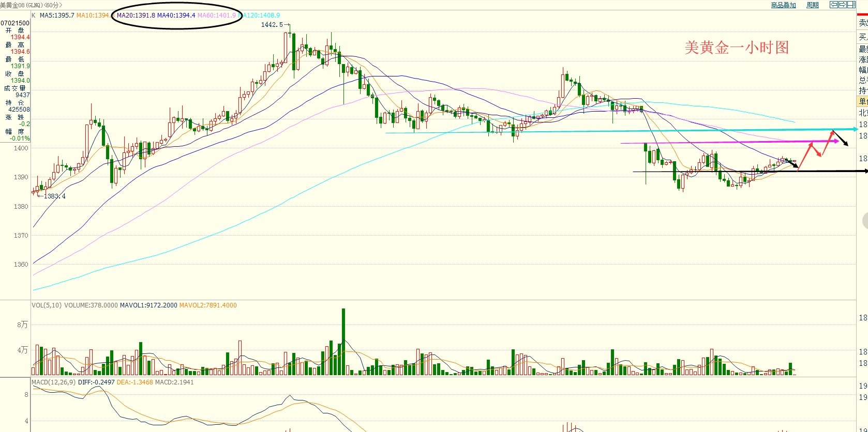Click the chart title 美黄金08 (GLNQ) <60分>
868x432 pixels.
click(31, 5)
